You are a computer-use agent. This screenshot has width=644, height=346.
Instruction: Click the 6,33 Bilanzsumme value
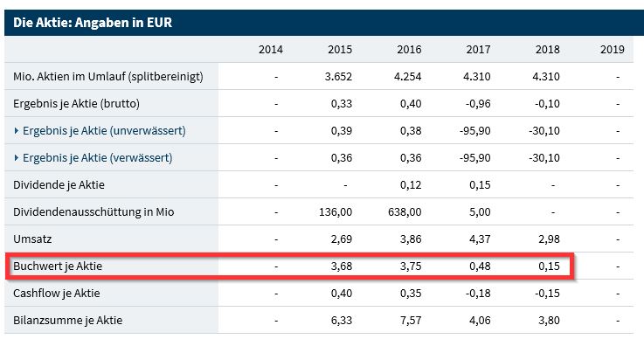[x=342, y=320]
